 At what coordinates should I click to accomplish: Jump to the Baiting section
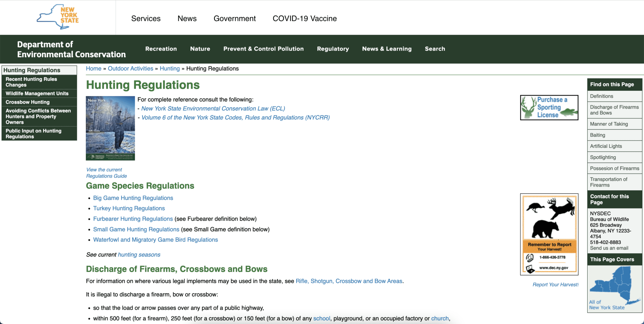click(x=597, y=135)
